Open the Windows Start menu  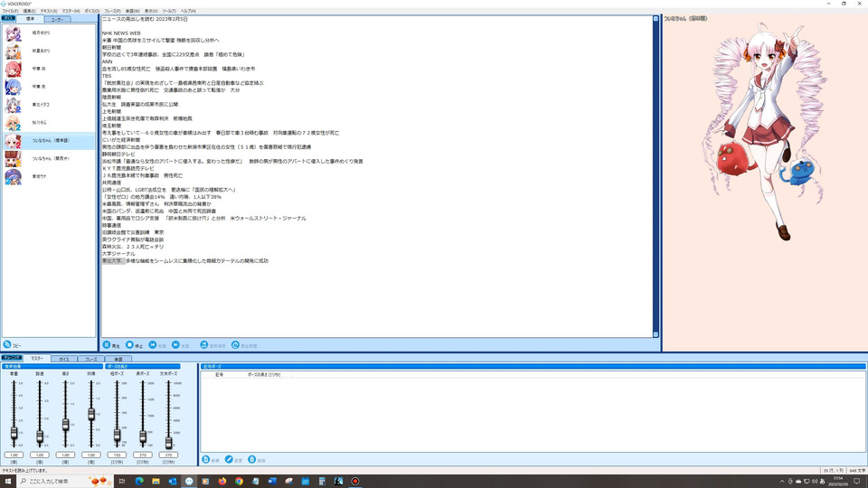(8, 482)
